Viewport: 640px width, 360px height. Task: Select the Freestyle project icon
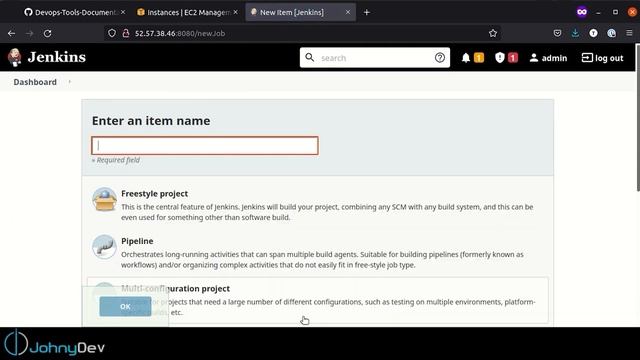pos(104,199)
